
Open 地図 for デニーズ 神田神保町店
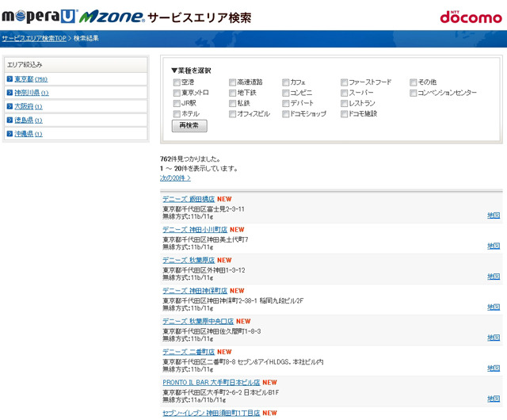point(494,307)
